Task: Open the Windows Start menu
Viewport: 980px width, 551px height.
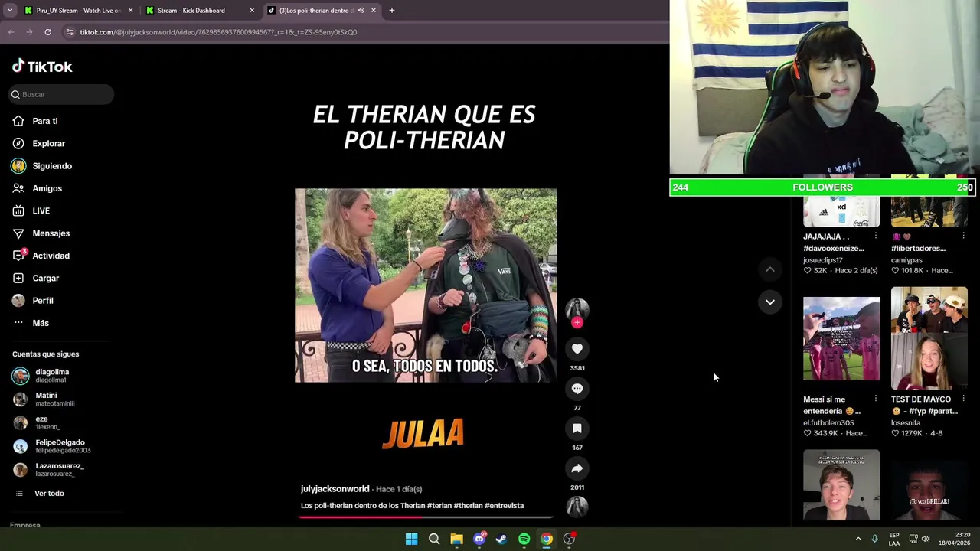Action: pyautogui.click(x=411, y=539)
